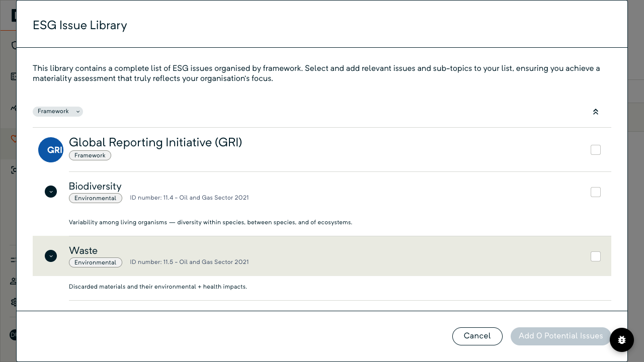The width and height of the screenshot is (644, 362).
Task: Click the Biodiversity title
Action: coord(95,186)
